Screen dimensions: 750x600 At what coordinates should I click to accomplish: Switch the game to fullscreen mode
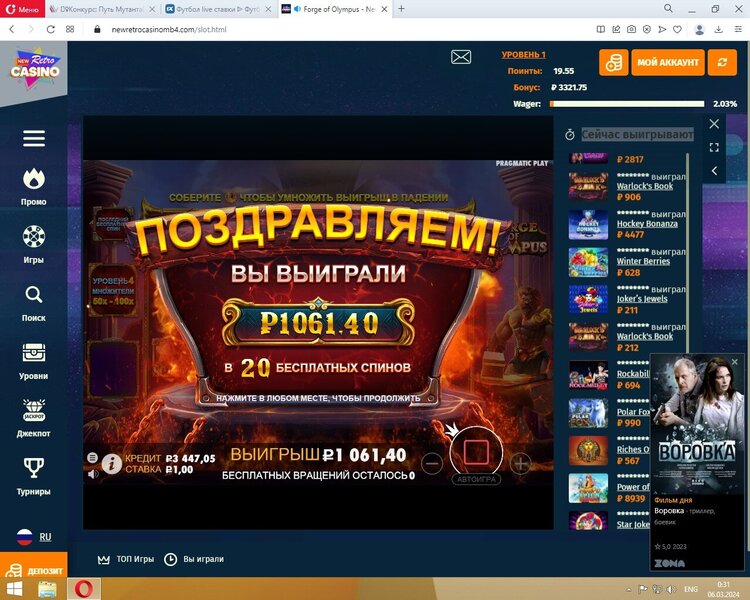click(714, 147)
